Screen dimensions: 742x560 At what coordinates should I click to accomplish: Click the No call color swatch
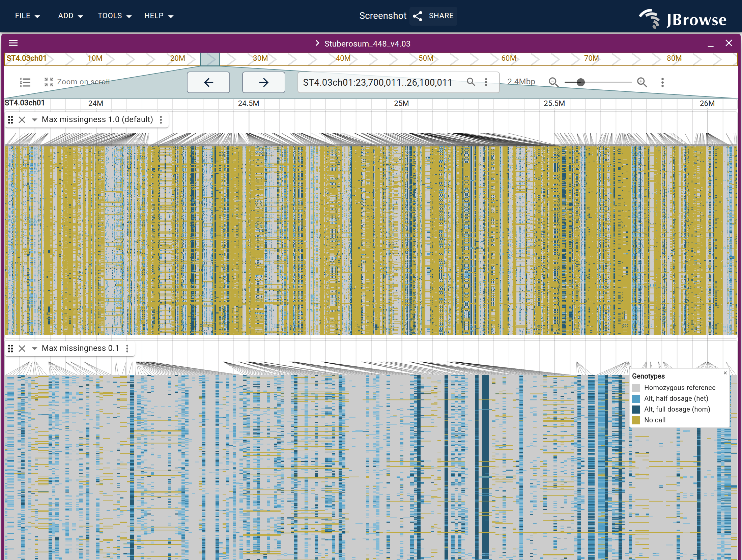[x=636, y=420]
